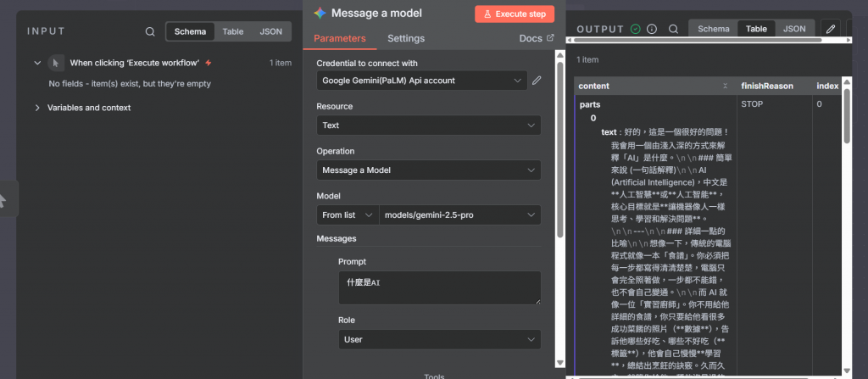Viewport: 868px width, 379px height.
Task: Click the No fields empty message
Action: 130,84
